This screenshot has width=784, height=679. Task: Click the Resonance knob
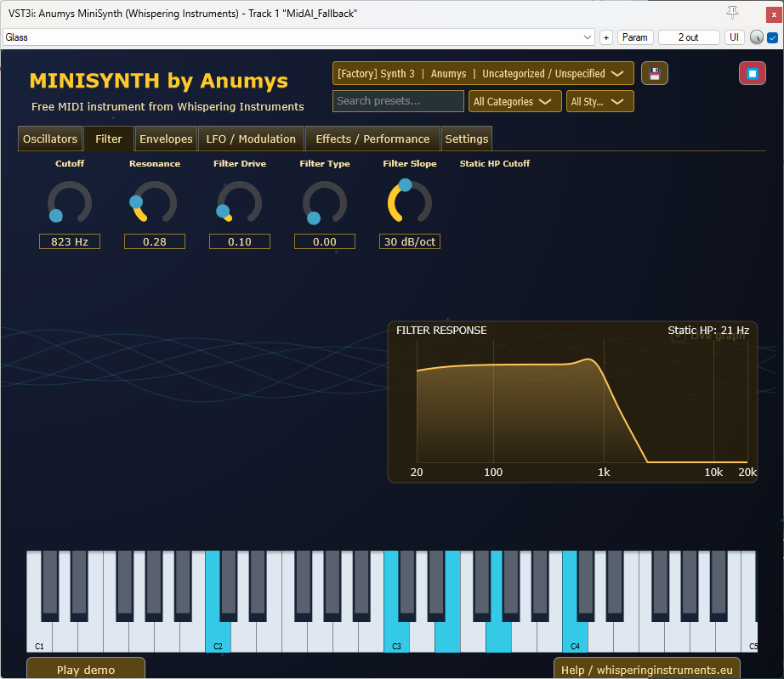[155, 202]
